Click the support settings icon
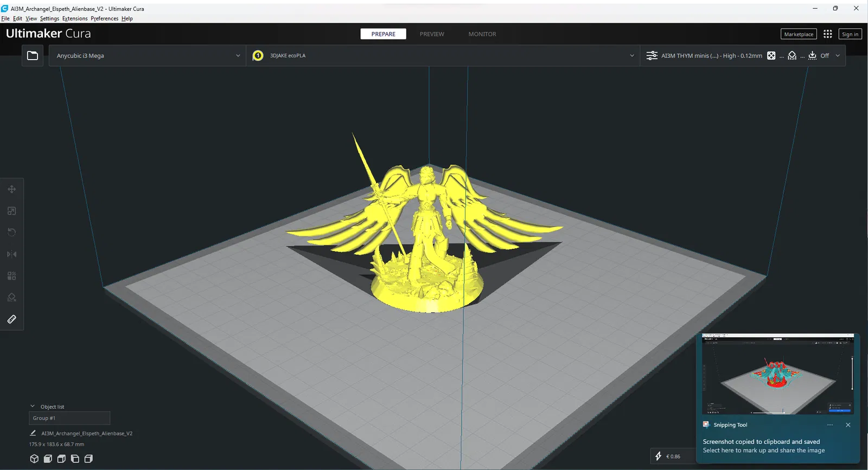868x470 pixels. tap(792, 55)
